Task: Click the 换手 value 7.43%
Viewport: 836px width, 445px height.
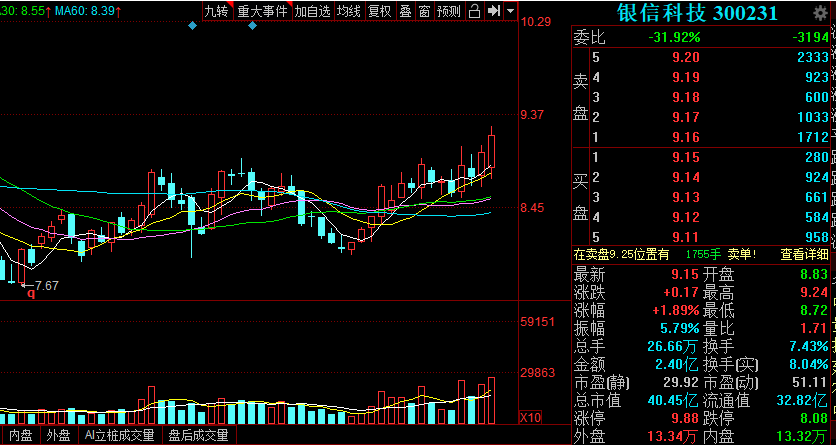Action: [810, 346]
